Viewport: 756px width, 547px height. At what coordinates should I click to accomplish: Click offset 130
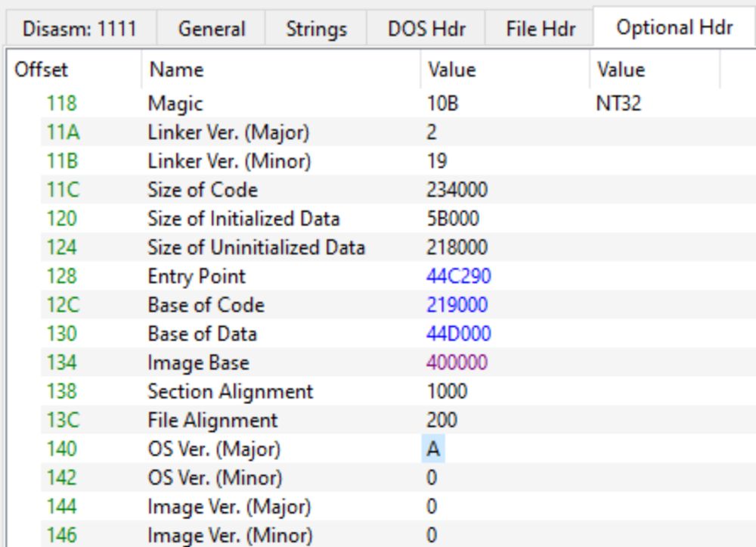62,334
